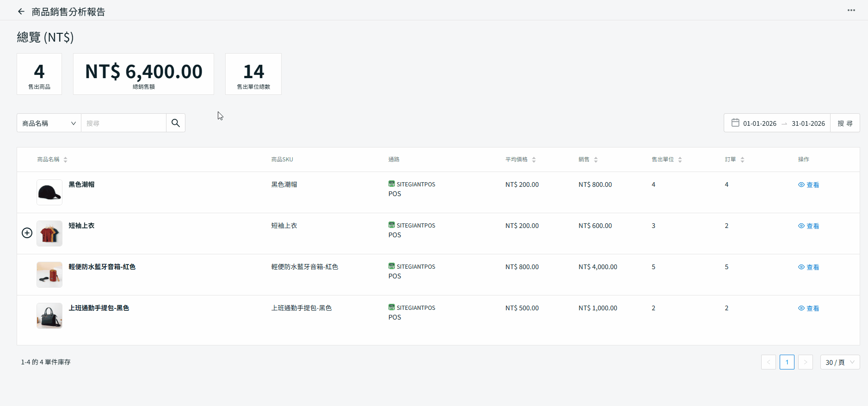
Task: Click the 搜尋 text input field
Action: (x=123, y=123)
